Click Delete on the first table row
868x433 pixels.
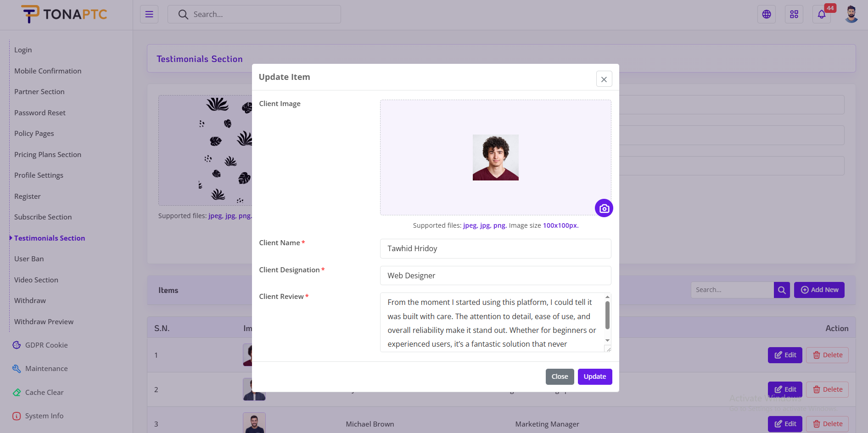(828, 355)
